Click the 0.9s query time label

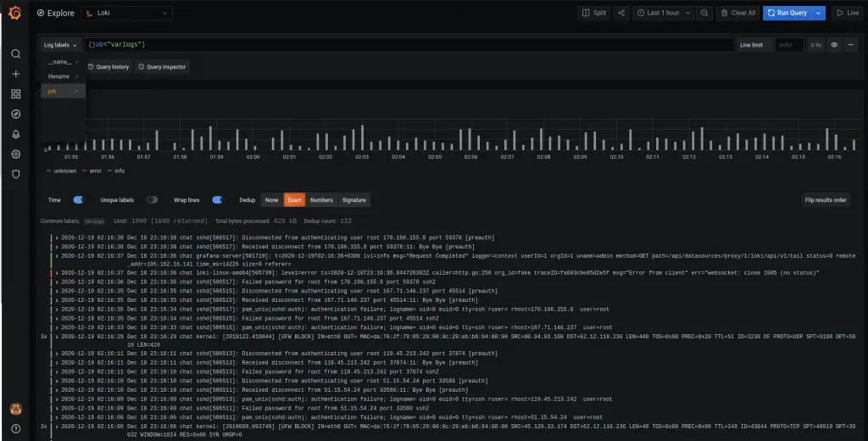click(x=816, y=45)
